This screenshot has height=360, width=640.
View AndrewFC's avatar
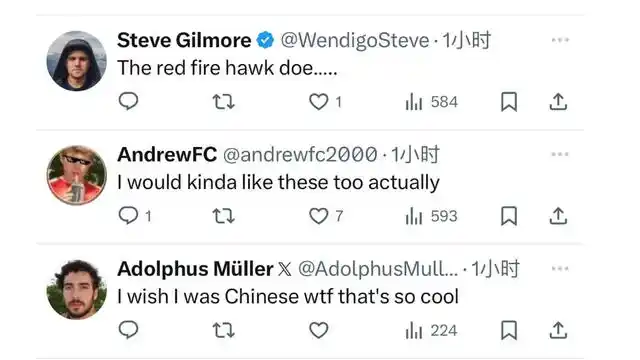coord(77,175)
